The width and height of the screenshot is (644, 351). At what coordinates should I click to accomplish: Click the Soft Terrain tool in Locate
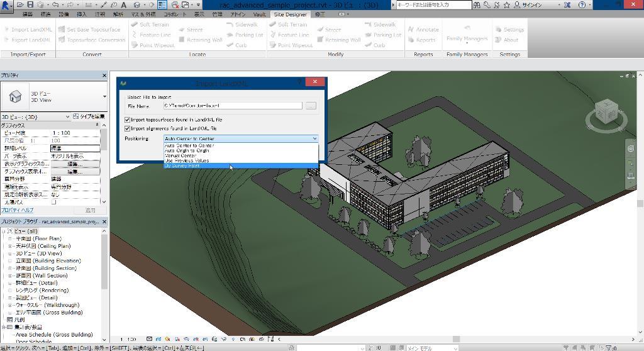coord(150,25)
